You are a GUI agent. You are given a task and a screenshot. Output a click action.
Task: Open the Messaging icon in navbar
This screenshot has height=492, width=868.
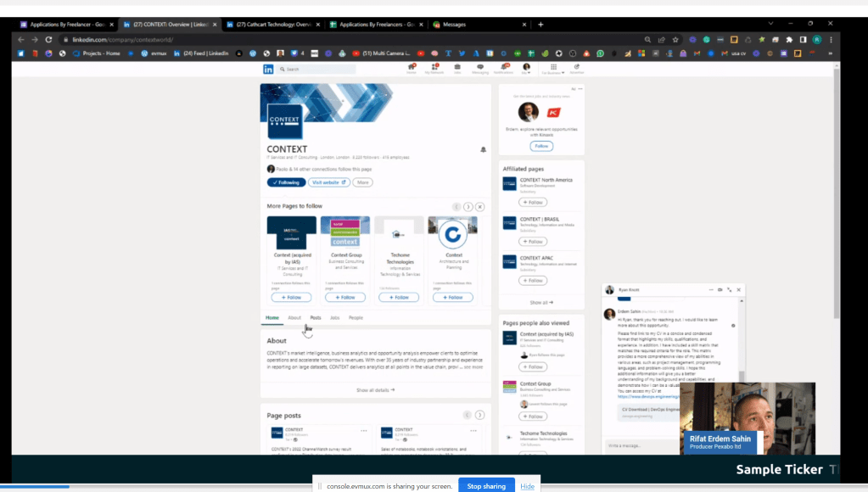(480, 69)
